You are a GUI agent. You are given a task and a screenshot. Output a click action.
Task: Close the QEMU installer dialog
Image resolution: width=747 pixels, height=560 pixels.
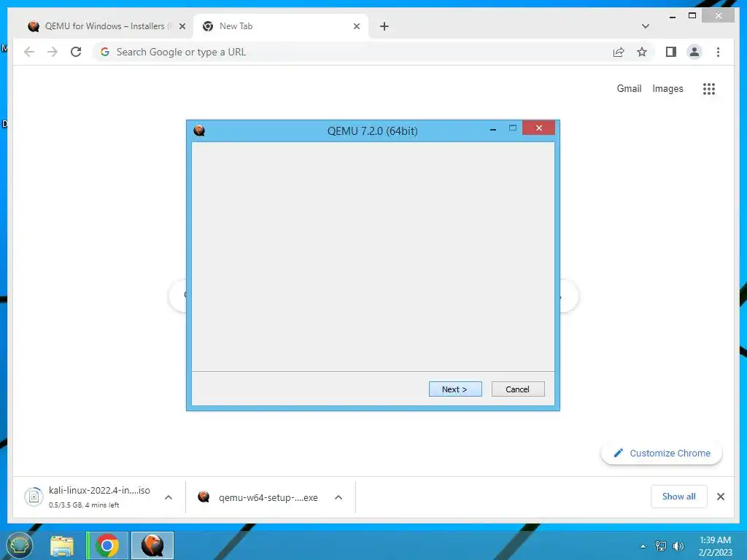point(539,128)
